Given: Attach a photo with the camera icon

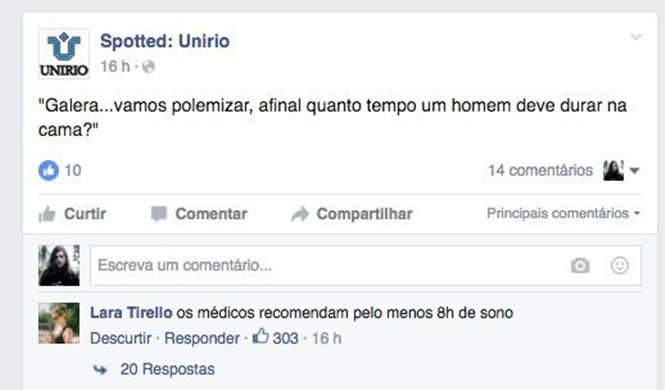Looking at the screenshot, I should point(580,266).
